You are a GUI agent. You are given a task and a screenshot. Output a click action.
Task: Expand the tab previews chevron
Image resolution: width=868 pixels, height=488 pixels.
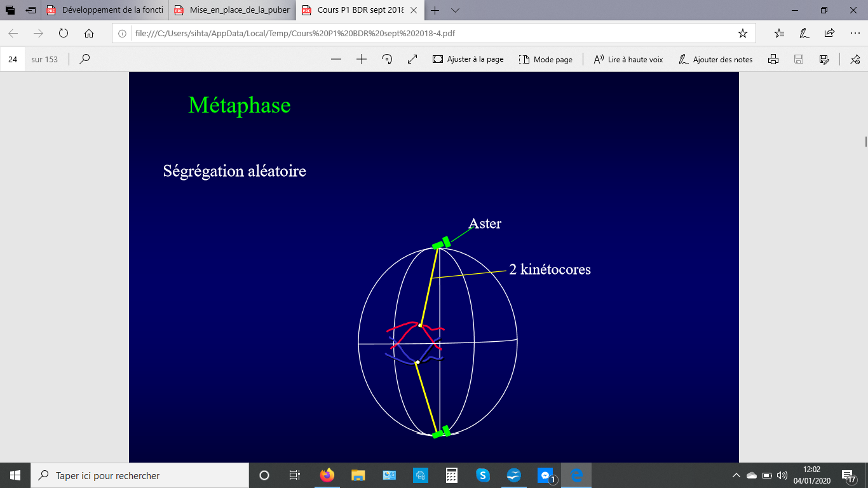pos(455,10)
